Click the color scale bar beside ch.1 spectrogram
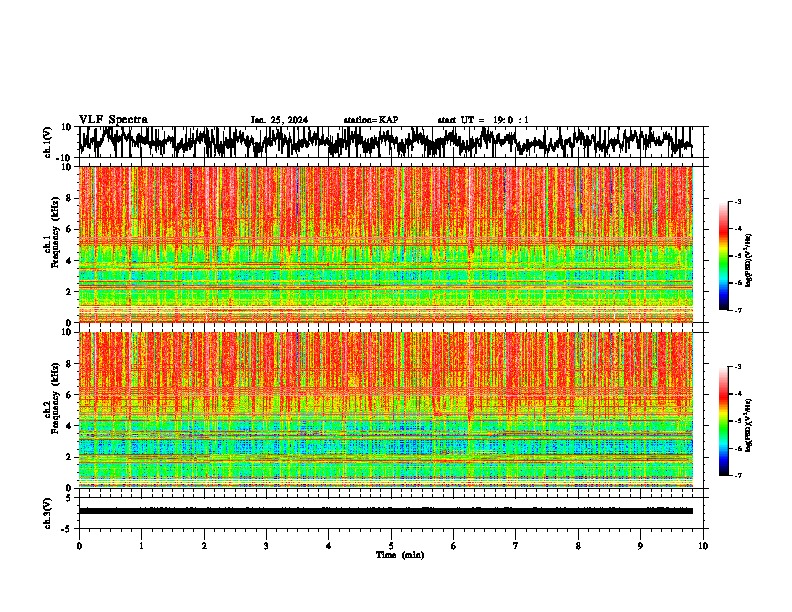The width and height of the screenshot is (792, 612). [723, 256]
